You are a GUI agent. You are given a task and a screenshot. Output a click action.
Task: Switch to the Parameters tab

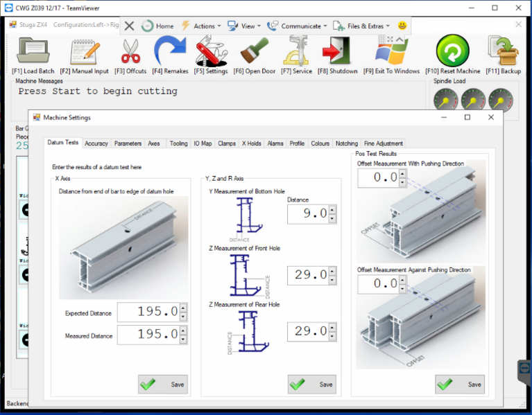click(x=128, y=143)
